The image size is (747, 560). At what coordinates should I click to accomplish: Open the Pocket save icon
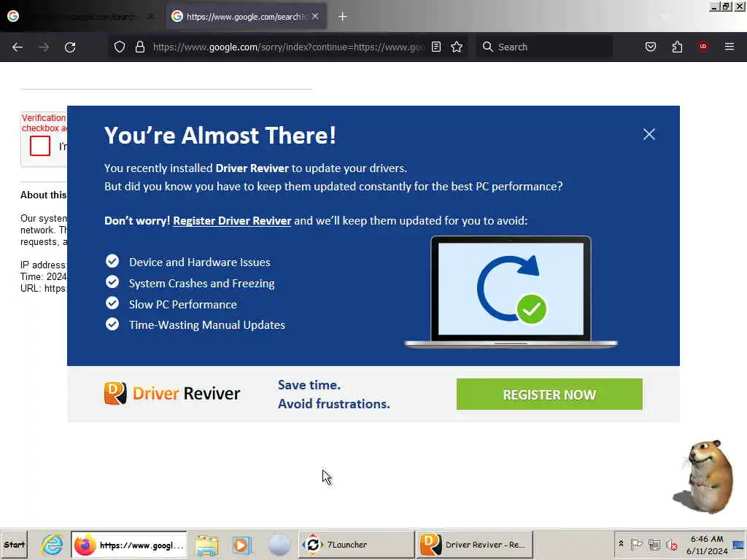(x=650, y=47)
